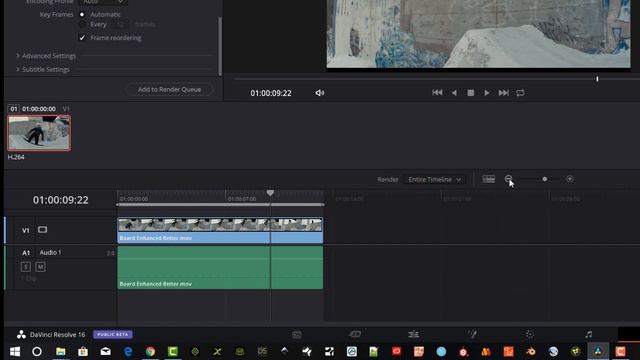Click the large timeline timecode display

tap(60, 200)
